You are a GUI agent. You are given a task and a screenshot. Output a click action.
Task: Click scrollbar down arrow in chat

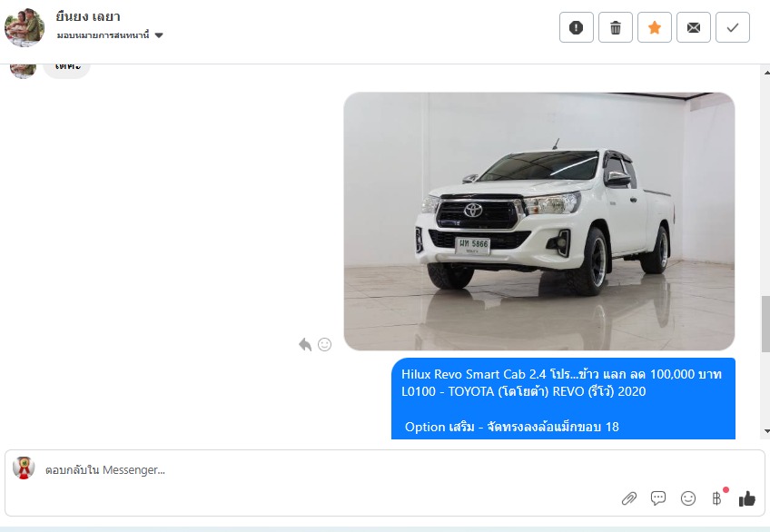766,431
